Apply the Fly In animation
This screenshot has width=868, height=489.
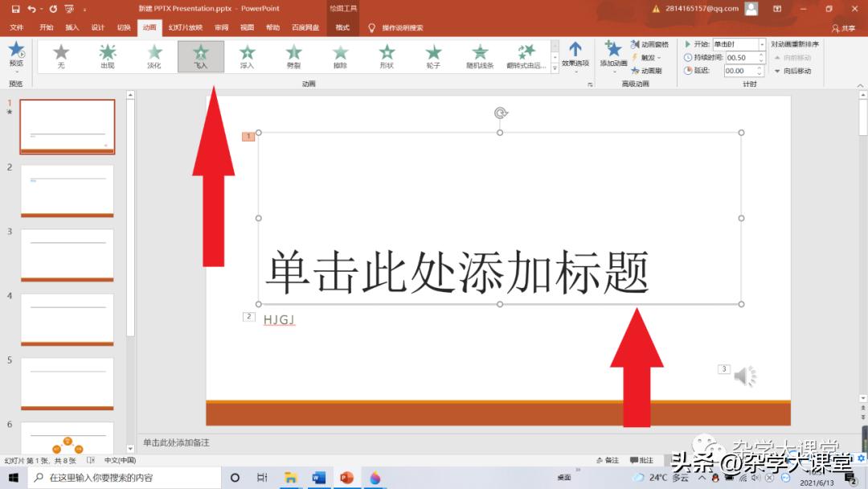tap(200, 55)
